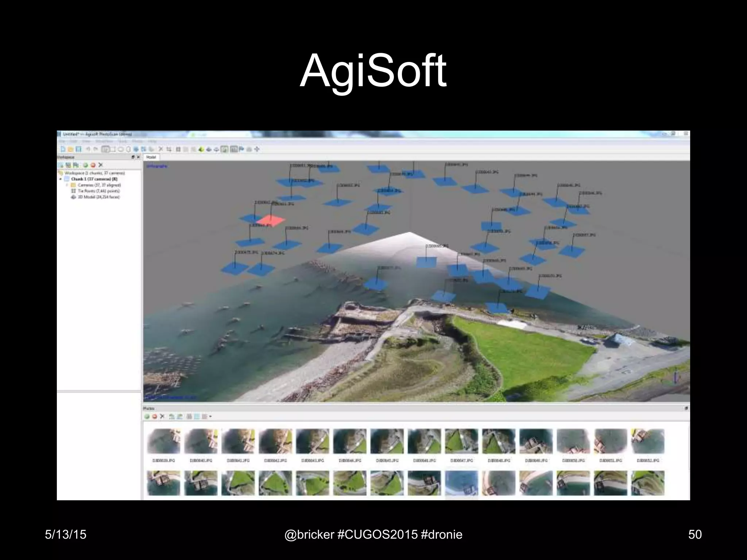747x560 pixels.
Task: Open the View menu
Action: coord(86,141)
